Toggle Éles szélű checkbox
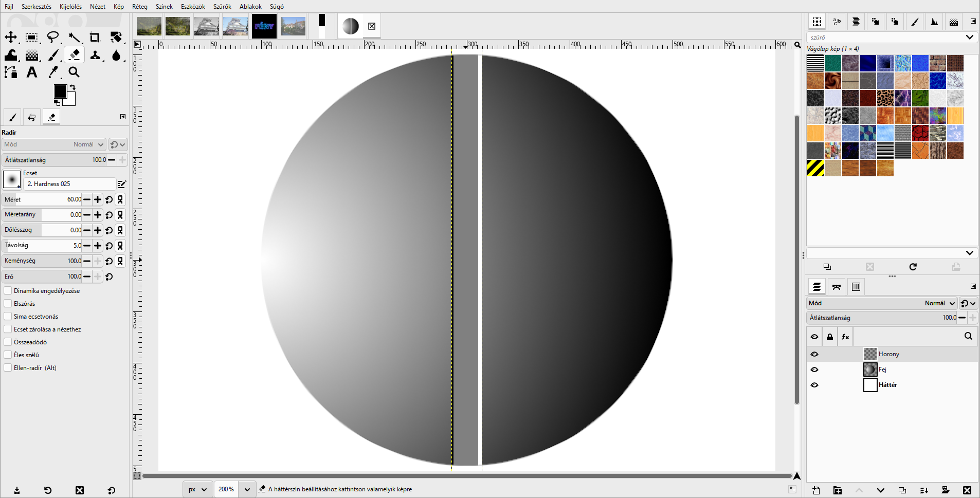Image resolution: width=980 pixels, height=498 pixels. (8, 355)
